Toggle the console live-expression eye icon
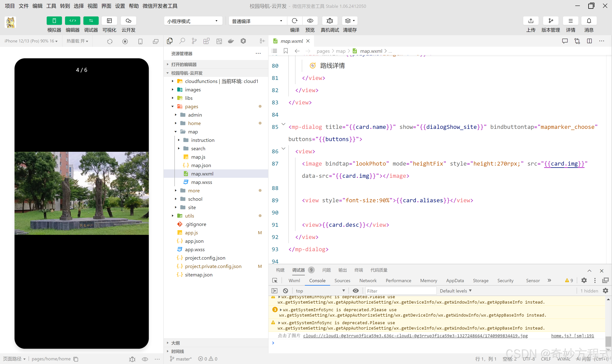 coord(356,291)
